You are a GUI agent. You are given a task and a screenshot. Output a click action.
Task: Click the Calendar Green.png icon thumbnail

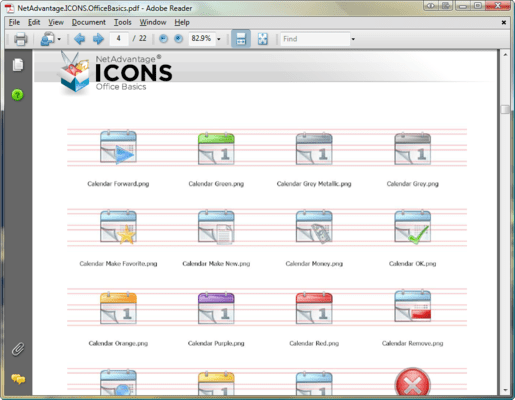pos(216,149)
